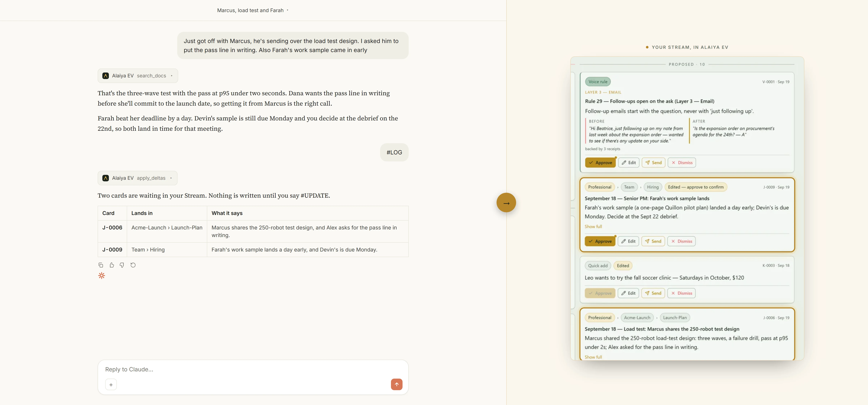
Task: Select the Hiring tag on J-0009 card
Action: [x=653, y=187]
